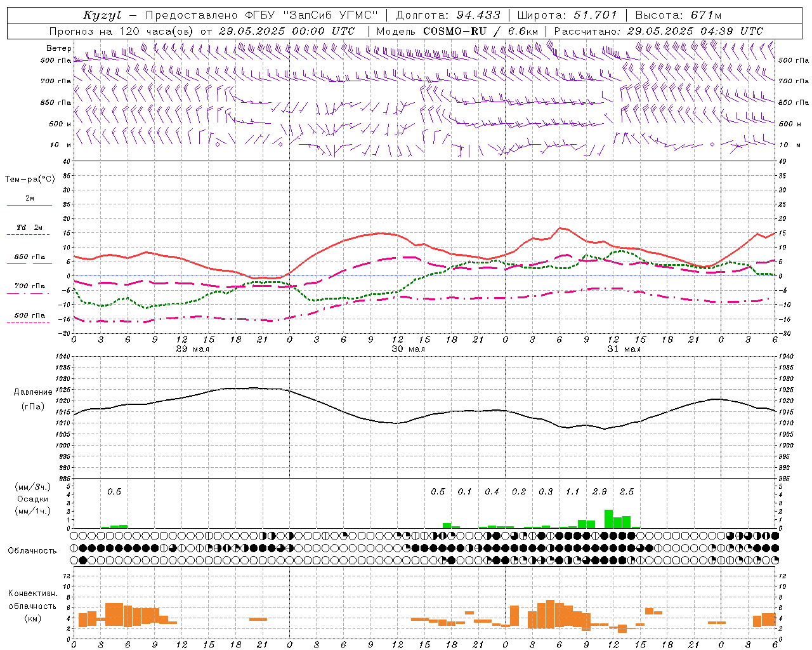Viewport: 812px width, 650px height.
Task: Click the "Давление" pressure label
Action: [33, 392]
